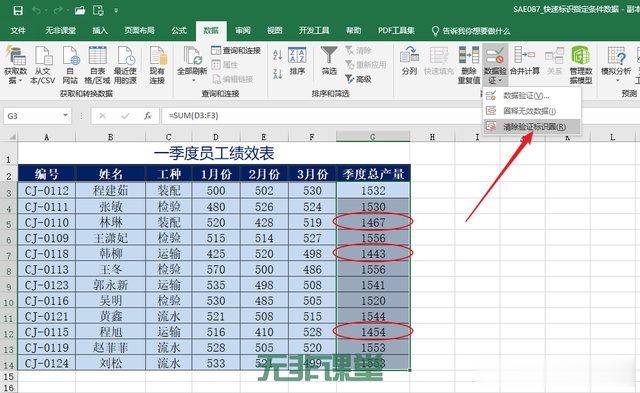
Task: Open the 帮助 tab
Action: click(x=353, y=31)
